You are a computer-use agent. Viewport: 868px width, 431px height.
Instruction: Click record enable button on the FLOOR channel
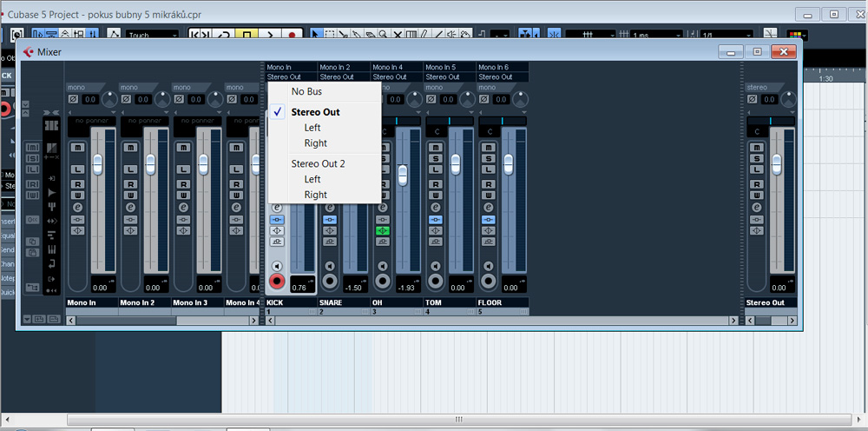[x=489, y=282]
